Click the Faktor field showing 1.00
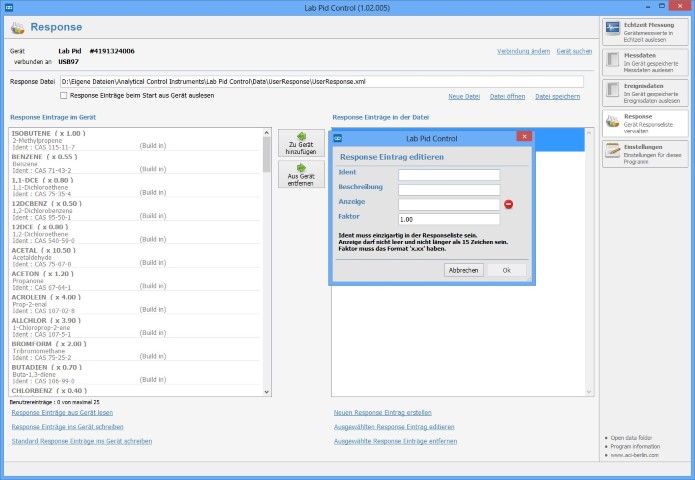 coord(448,218)
